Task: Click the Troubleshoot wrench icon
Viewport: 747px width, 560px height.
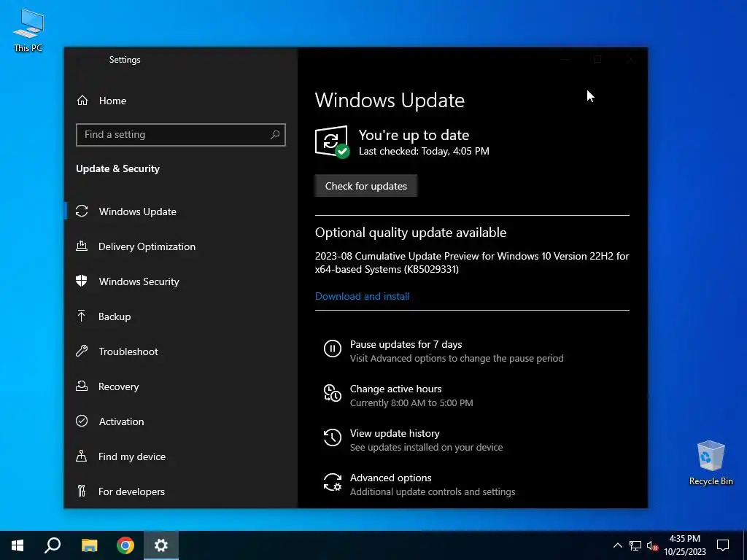Action: pyautogui.click(x=82, y=351)
